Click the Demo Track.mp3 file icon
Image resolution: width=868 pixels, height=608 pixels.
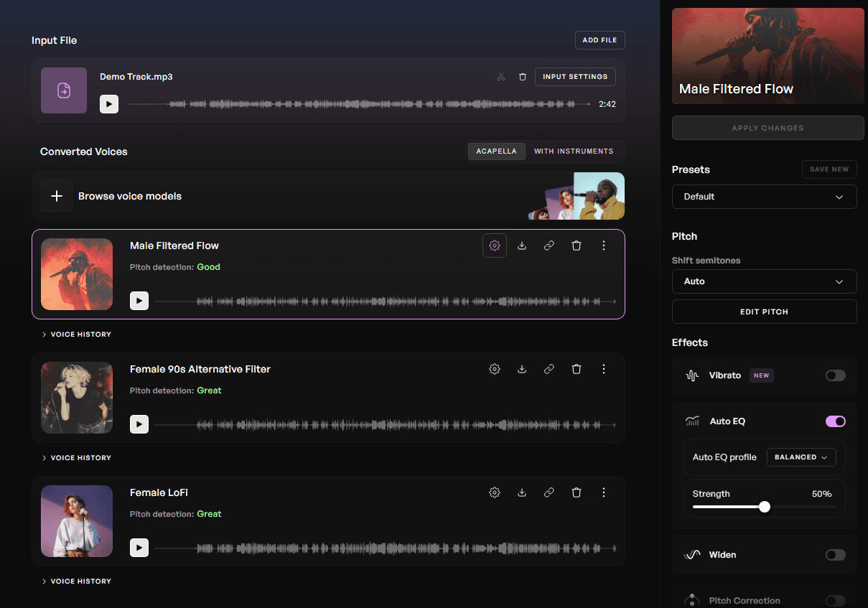64,90
